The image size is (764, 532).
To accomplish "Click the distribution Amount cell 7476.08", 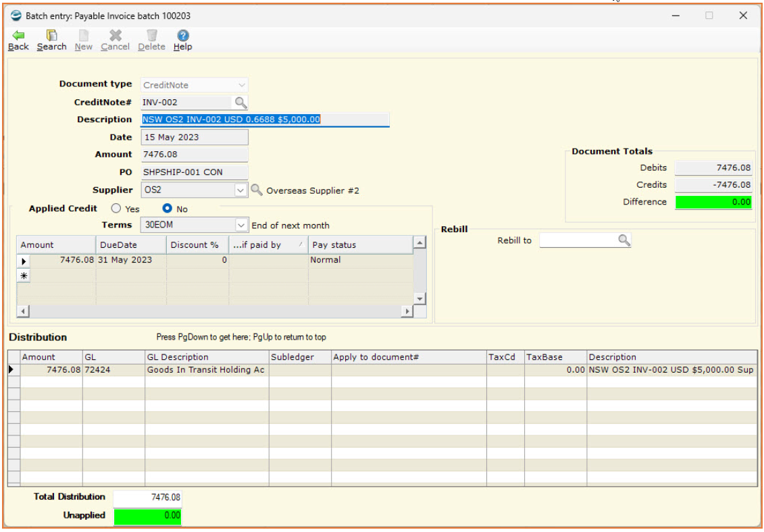I will click(x=51, y=370).
